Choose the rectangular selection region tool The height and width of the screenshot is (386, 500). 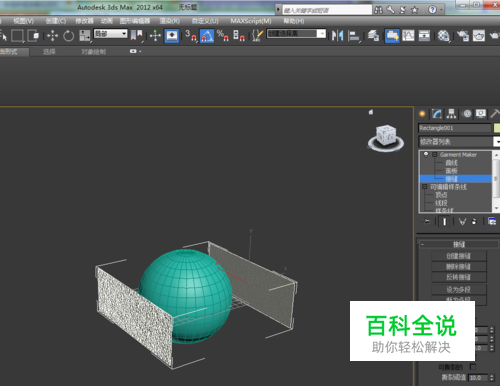tap(17, 36)
